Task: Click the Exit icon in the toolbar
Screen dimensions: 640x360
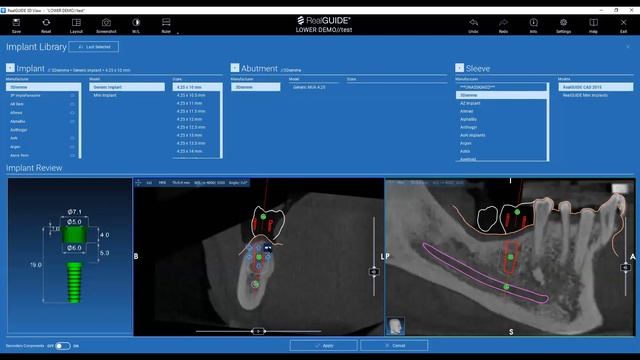Action: click(623, 22)
